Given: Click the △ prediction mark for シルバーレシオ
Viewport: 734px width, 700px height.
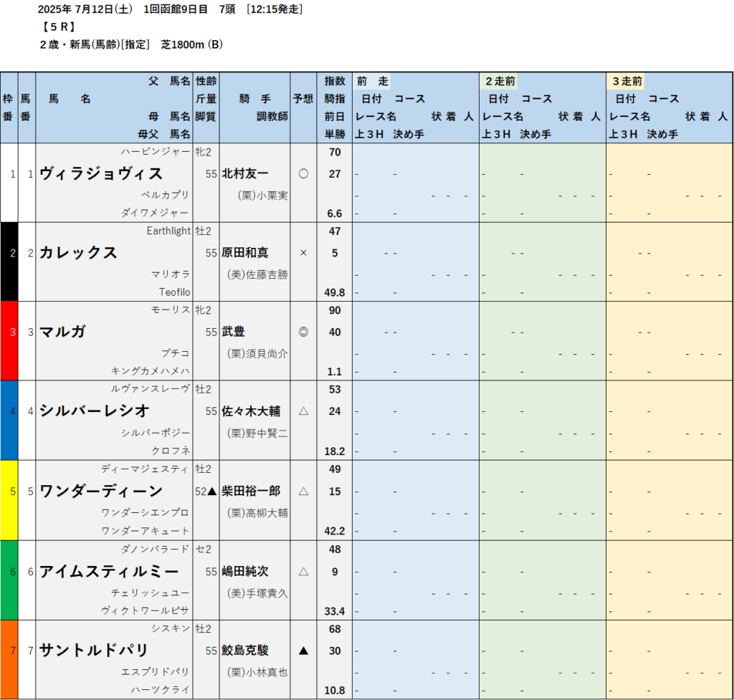Looking at the screenshot, I should click(303, 411).
